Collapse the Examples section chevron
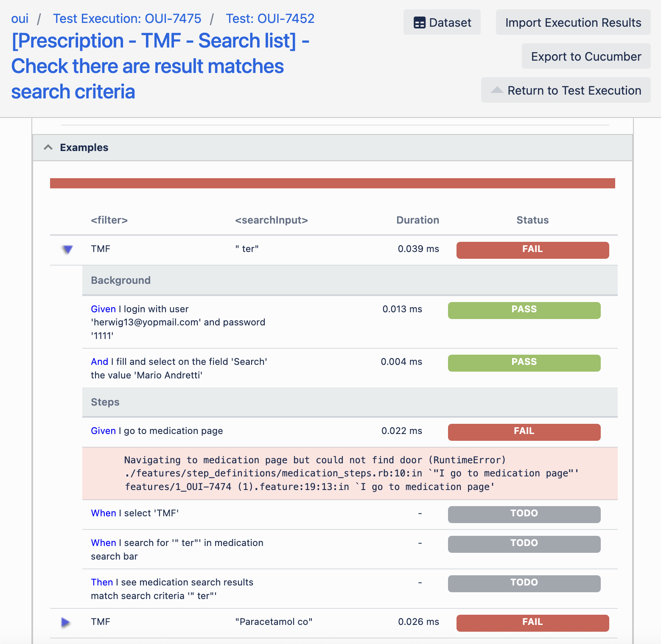 point(48,148)
